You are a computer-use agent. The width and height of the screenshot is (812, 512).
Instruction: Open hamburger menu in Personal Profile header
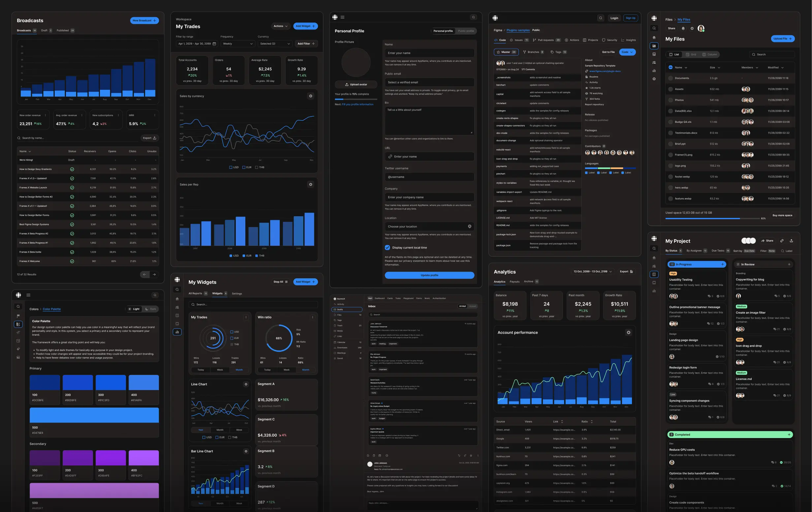click(343, 17)
